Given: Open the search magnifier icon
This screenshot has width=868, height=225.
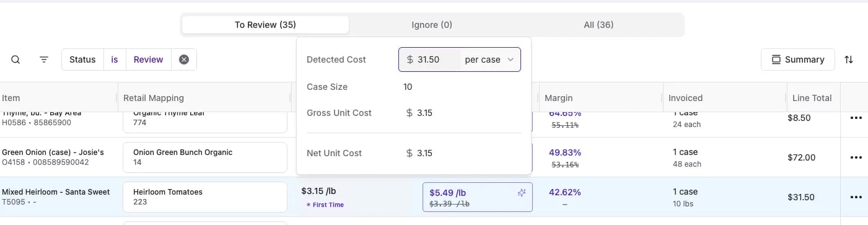Looking at the screenshot, I should point(16,60).
